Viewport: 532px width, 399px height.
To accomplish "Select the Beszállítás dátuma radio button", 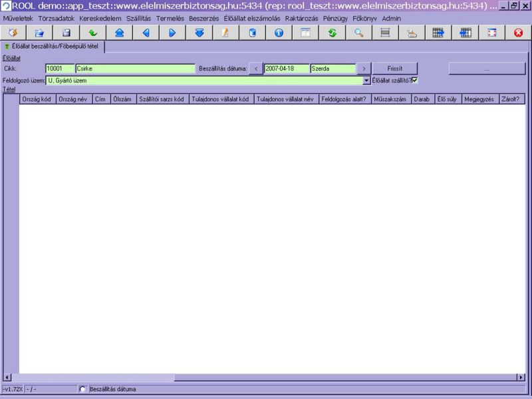I will (x=82, y=389).
